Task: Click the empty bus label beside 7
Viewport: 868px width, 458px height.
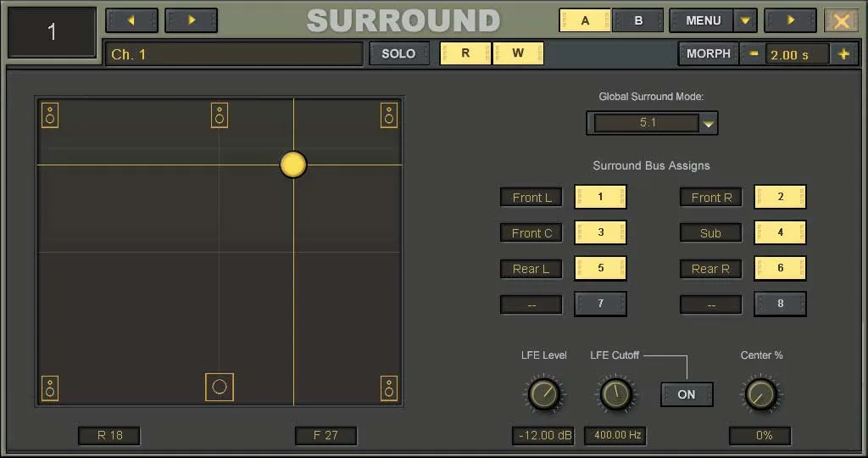Action: [x=531, y=304]
